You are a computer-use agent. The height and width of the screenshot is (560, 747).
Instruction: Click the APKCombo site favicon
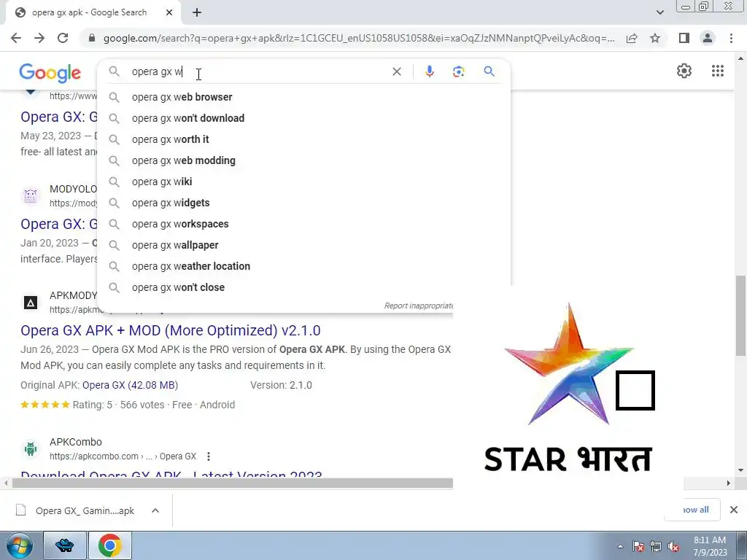(31, 449)
